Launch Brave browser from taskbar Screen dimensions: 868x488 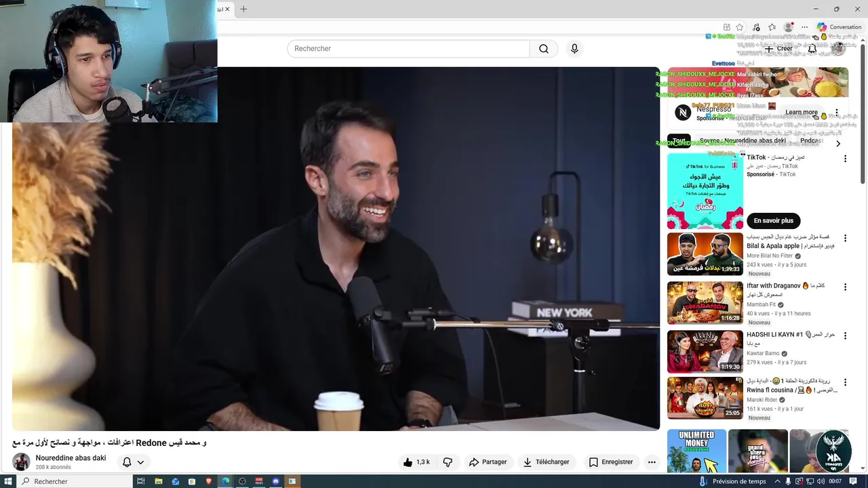point(209,481)
